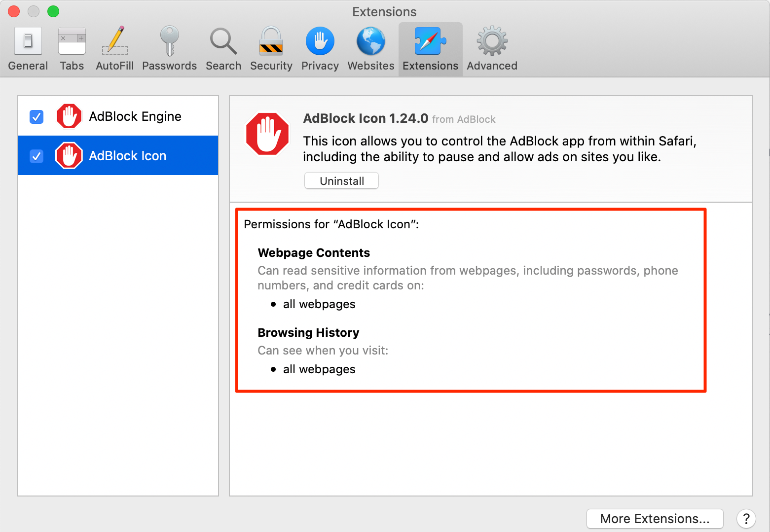Click the AdBlock Icon 1.24.0 title
Screen dimensions: 770x532
[x=366, y=118]
